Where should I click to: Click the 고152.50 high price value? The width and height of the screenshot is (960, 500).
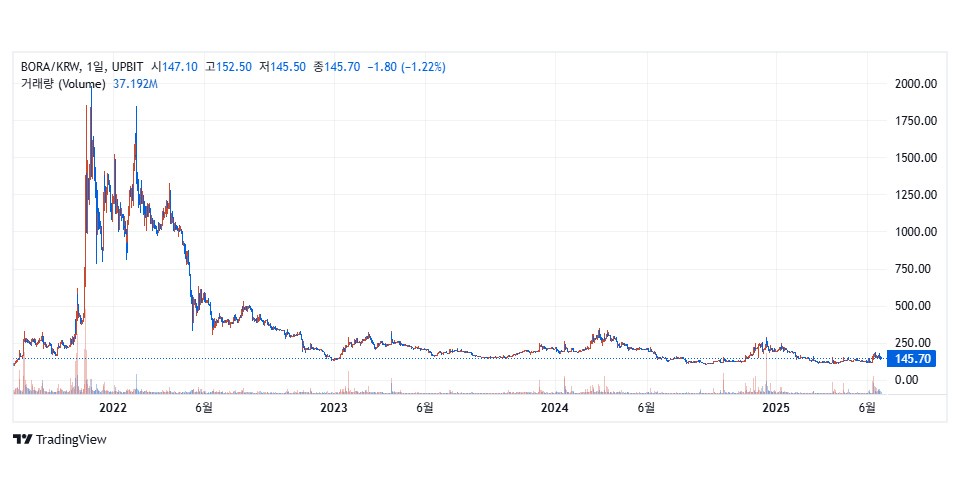225,67
